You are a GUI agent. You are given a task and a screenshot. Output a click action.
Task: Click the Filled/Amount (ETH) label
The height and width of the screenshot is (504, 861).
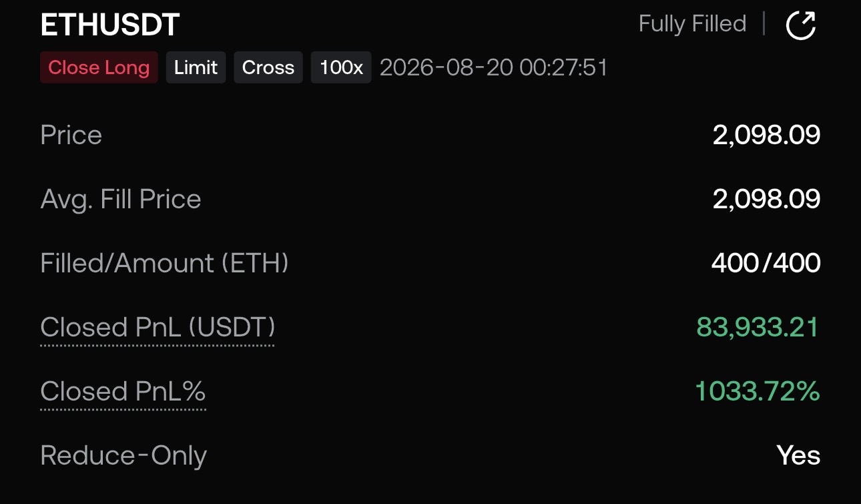[x=164, y=263]
